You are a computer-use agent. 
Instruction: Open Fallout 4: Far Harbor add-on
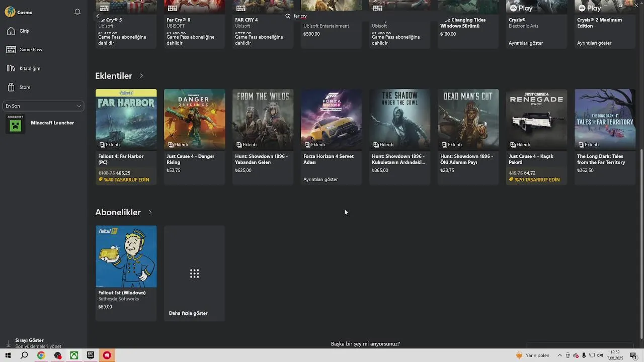pos(126,137)
